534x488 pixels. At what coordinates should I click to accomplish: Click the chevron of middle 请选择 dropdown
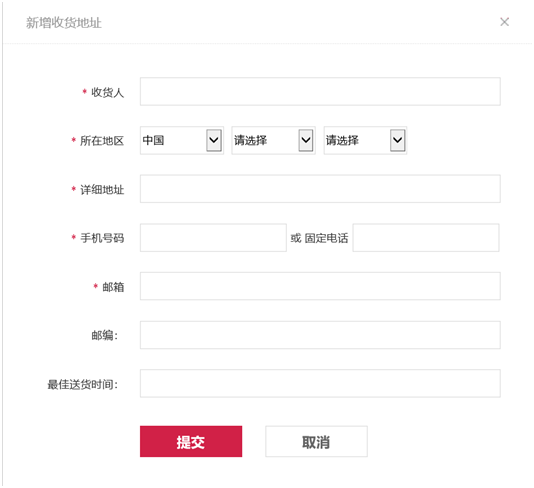pyautogui.click(x=306, y=140)
